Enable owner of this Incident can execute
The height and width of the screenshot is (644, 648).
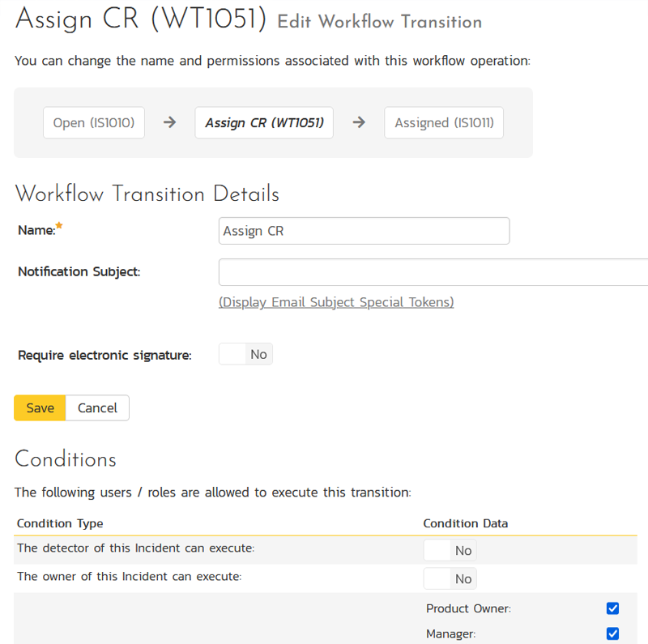(450, 578)
